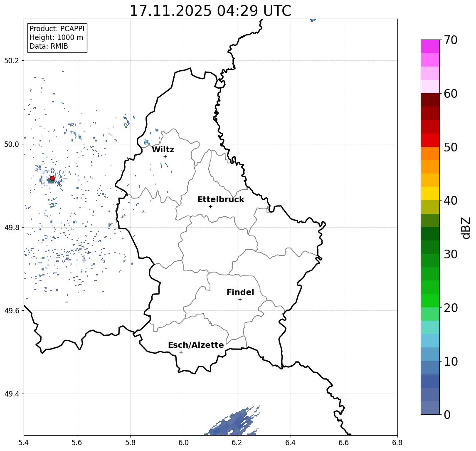The width and height of the screenshot is (476, 451).
Task: Click the 'Product: PCAPPI' info line
Action: tap(57, 29)
